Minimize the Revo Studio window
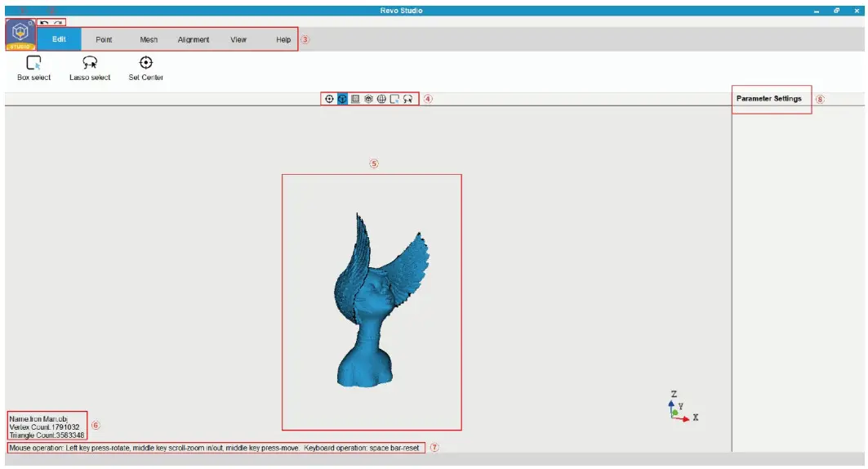The width and height of the screenshot is (868, 469). coord(817,11)
